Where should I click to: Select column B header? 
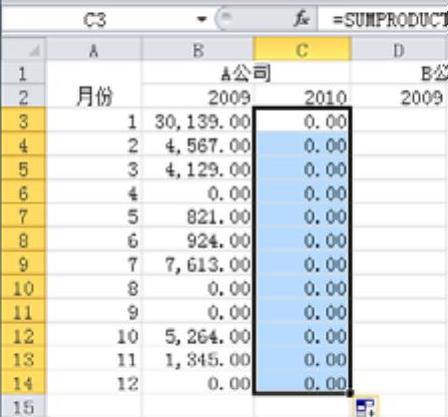pos(198,50)
